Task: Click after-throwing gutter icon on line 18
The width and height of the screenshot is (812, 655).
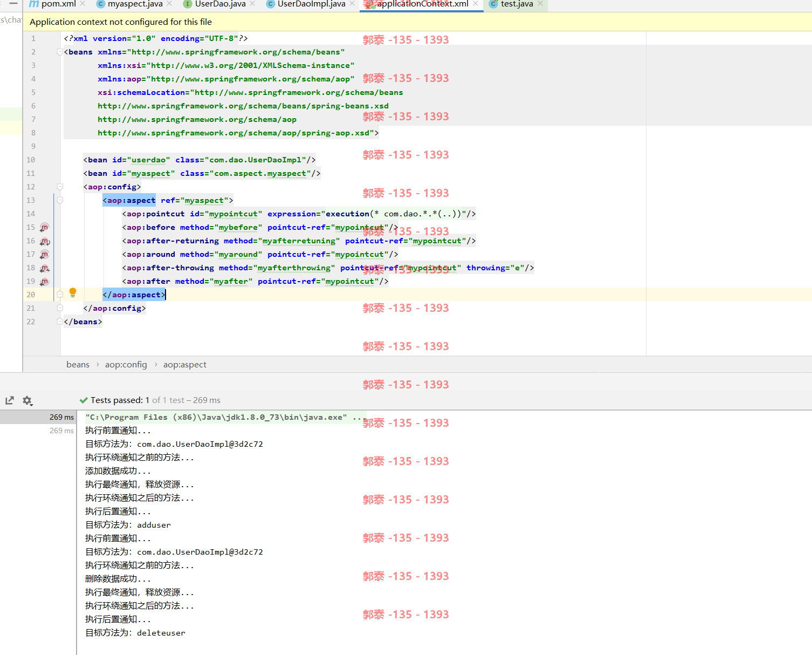Action: (x=45, y=268)
